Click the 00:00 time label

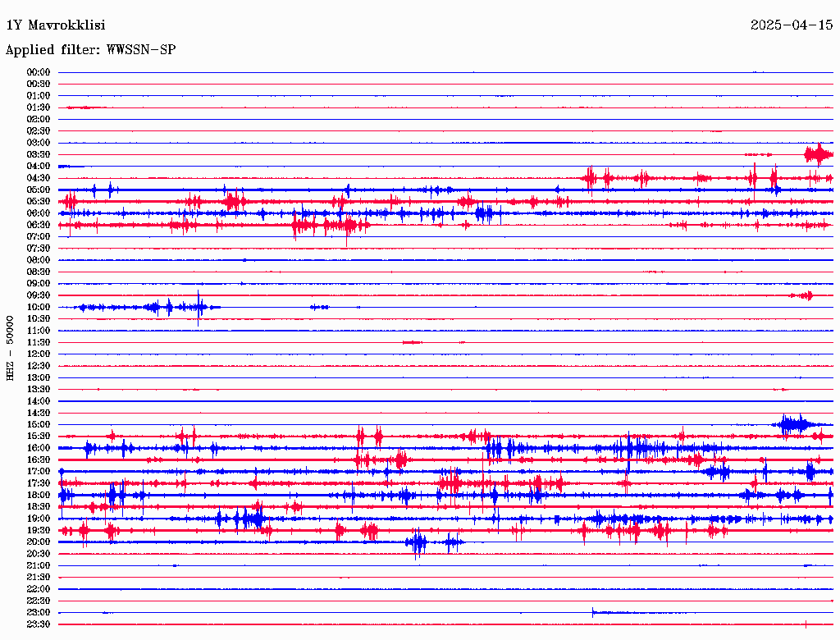point(38,72)
